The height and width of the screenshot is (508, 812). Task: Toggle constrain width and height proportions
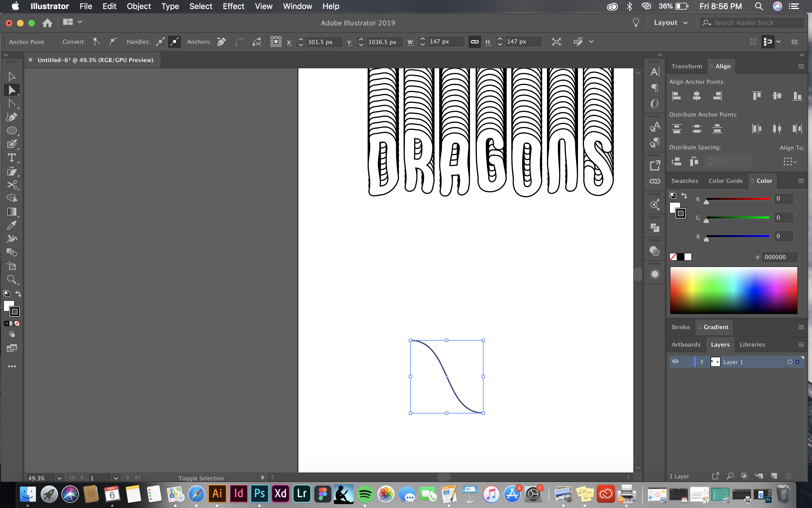[x=475, y=42]
